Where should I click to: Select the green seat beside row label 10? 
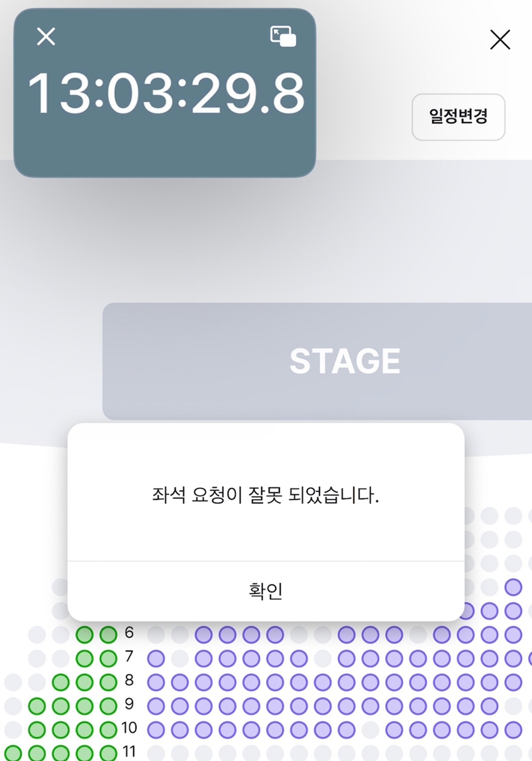coord(108,730)
